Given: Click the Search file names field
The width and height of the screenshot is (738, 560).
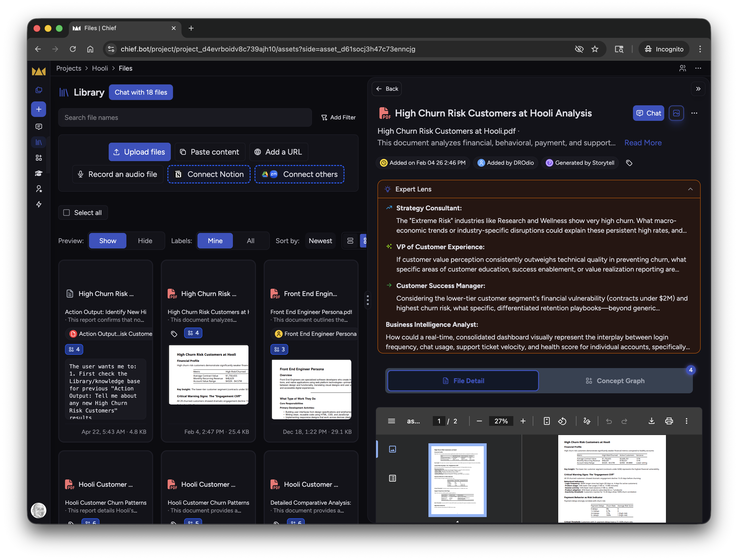Looking at the screenshot, I should click(x=185, y=117).
